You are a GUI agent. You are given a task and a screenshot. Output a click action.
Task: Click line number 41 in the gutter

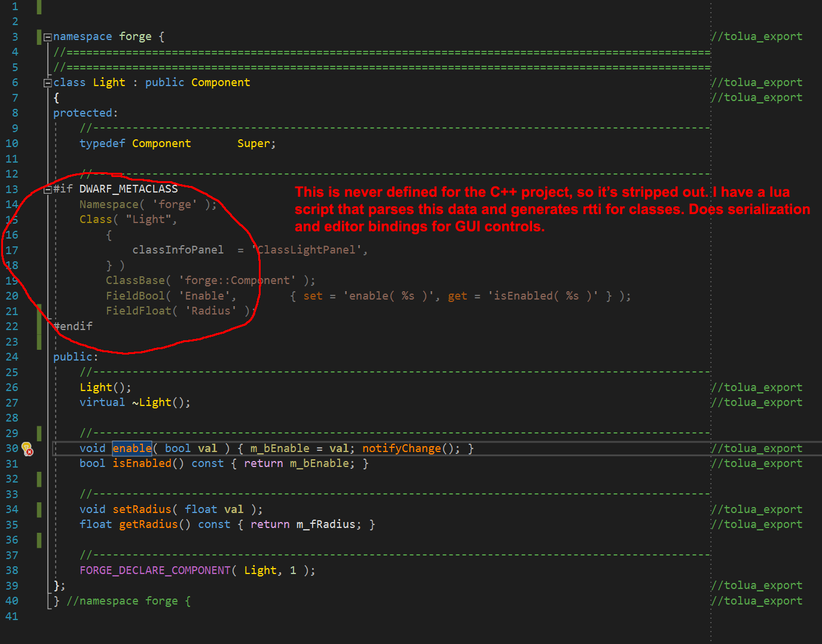pyautogui.click(x=12, y=616)
